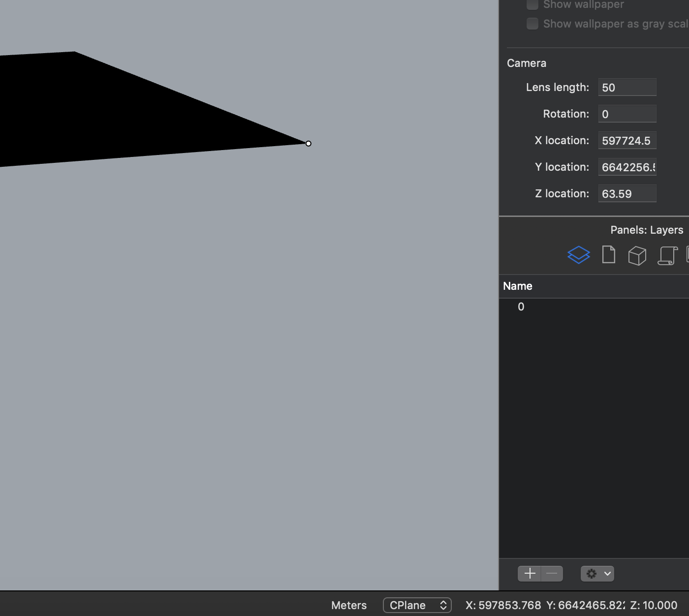Select the document-shaped Properties panel icon
The height and width of the screenshot is (616, 689).
608,255
